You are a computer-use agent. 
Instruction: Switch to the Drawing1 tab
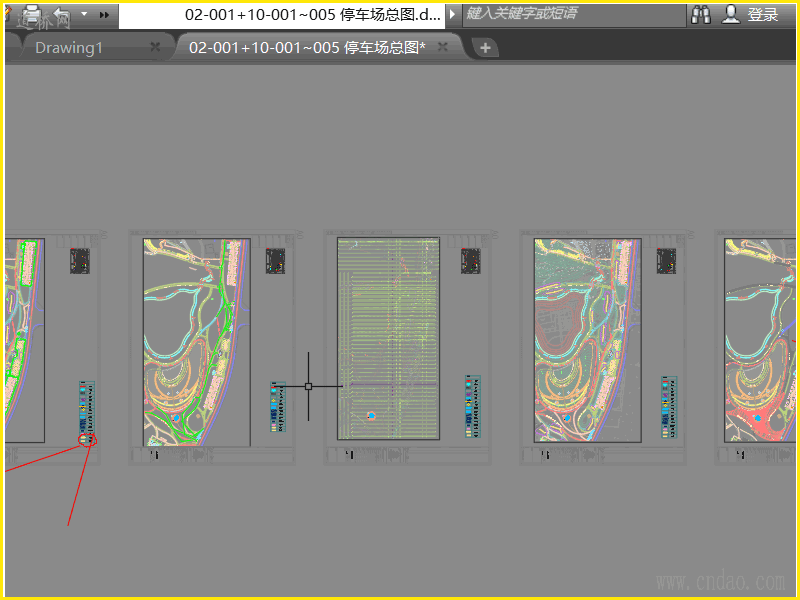(69, 47)
